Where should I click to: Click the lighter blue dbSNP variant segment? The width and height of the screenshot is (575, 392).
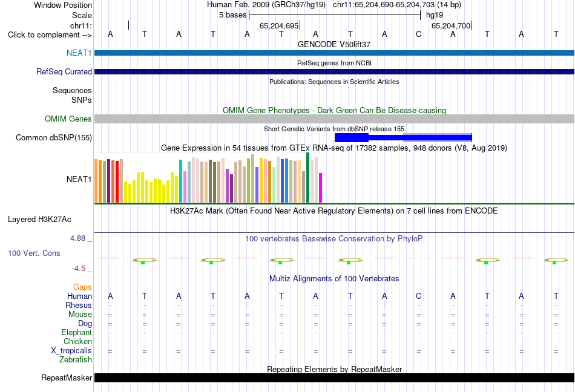coord(437,138)
